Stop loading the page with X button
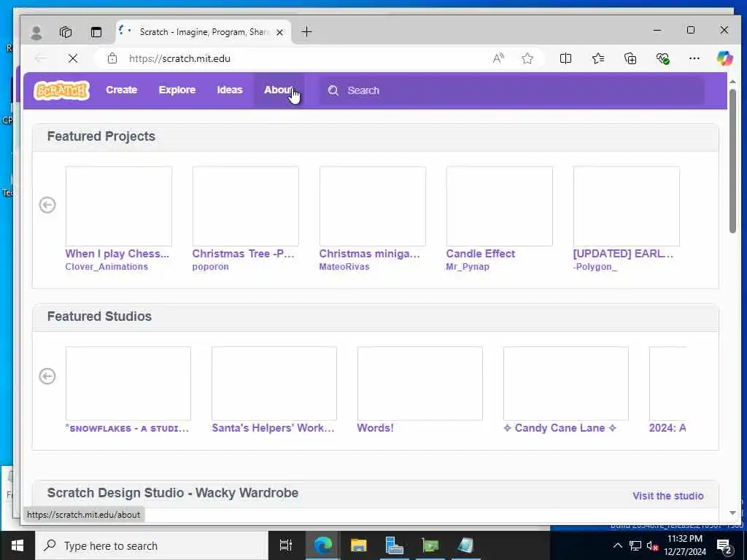 point(73,58)
